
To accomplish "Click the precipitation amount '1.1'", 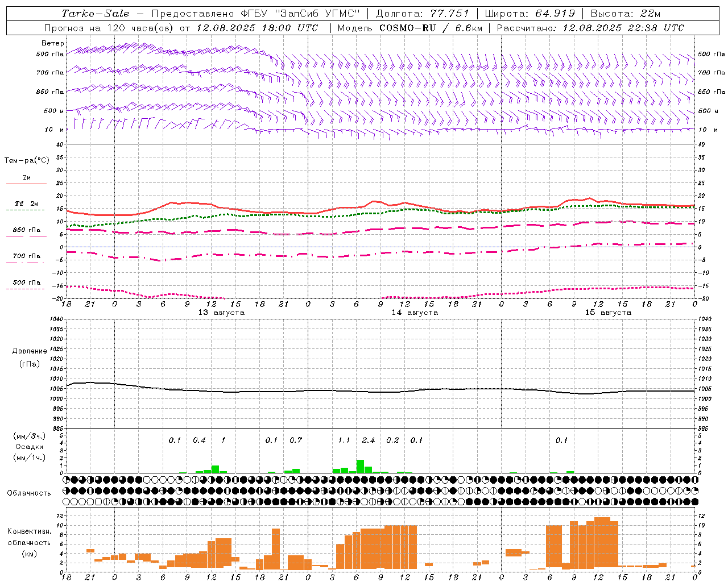I will click(x=344, y=440).
